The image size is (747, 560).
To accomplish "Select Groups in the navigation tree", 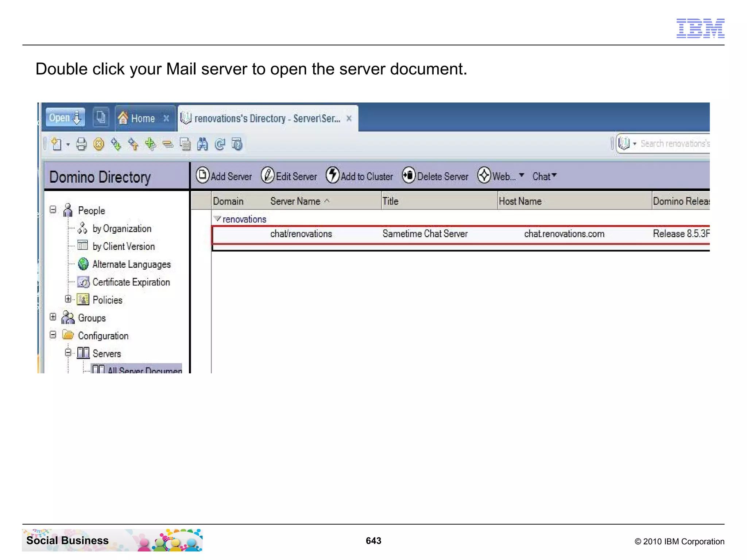I will click(92, 318).
